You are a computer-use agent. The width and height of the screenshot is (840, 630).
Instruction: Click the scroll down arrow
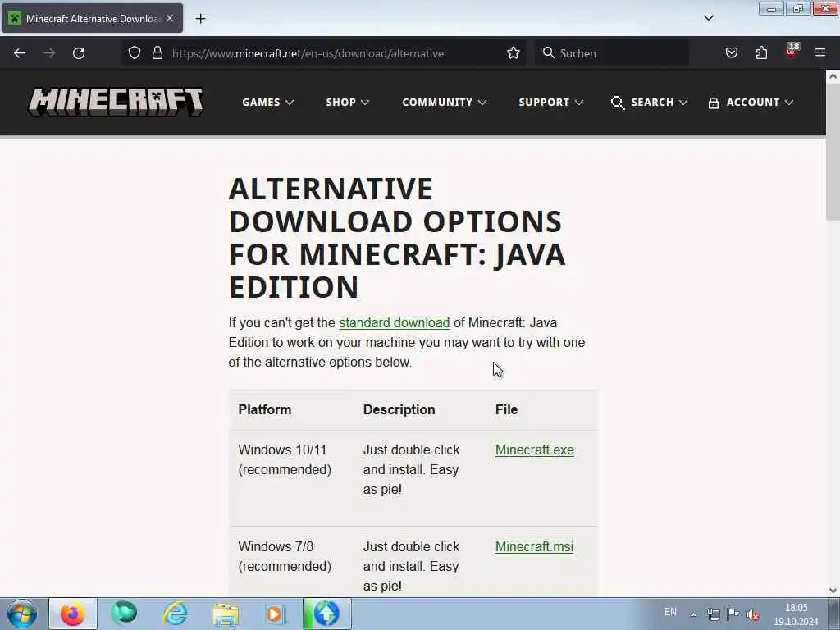click(x=833, y=591)
